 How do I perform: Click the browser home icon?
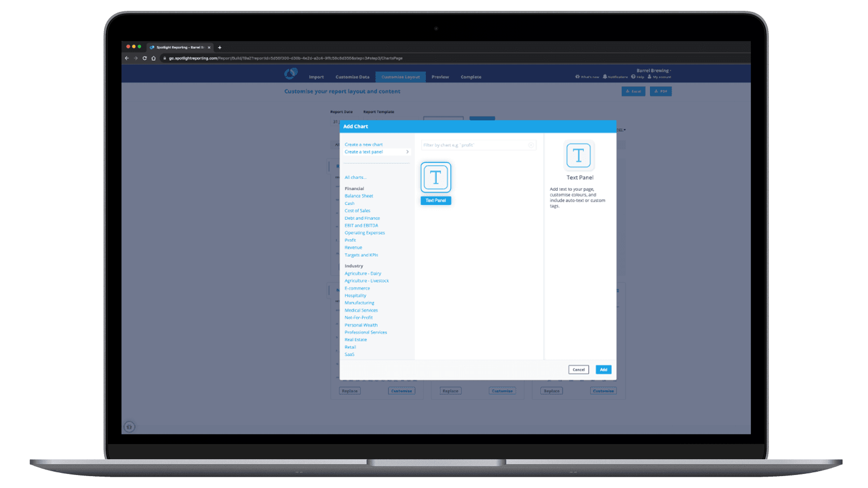point(154,58)
